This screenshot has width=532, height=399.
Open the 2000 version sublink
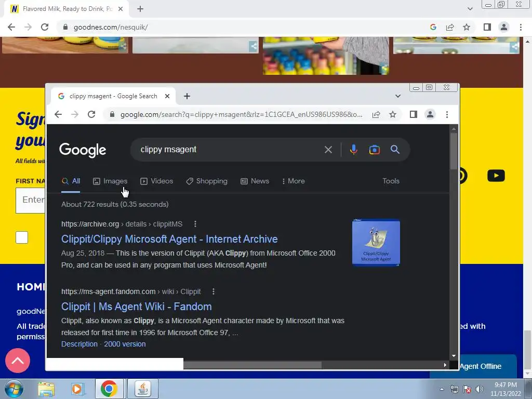click(x=125, y=344)
